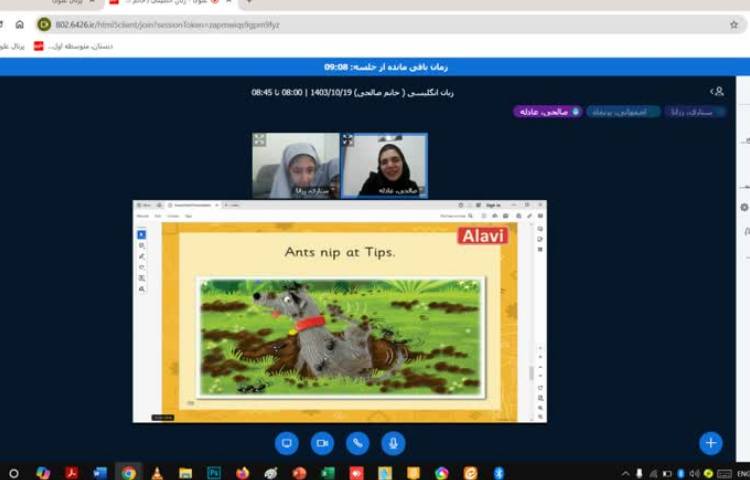Open Excel from the taskbar
This screenshot has width=750, height=480.
tap(328, 473)
